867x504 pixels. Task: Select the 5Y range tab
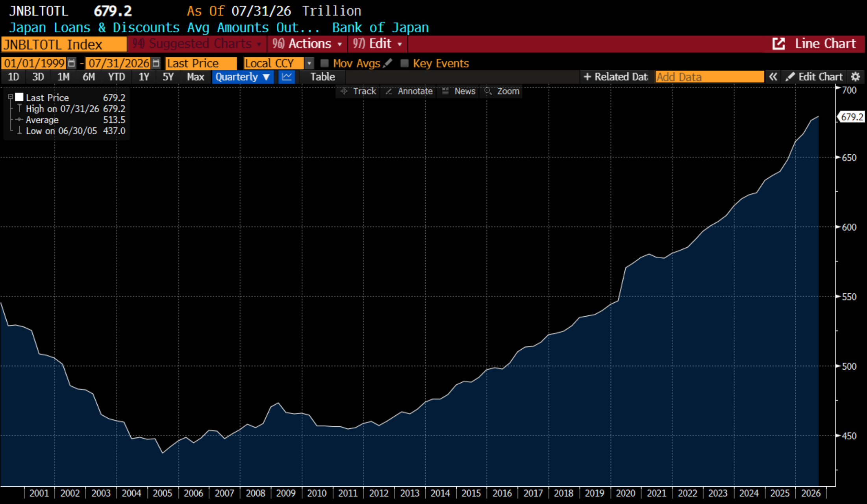tap(168, 77)
